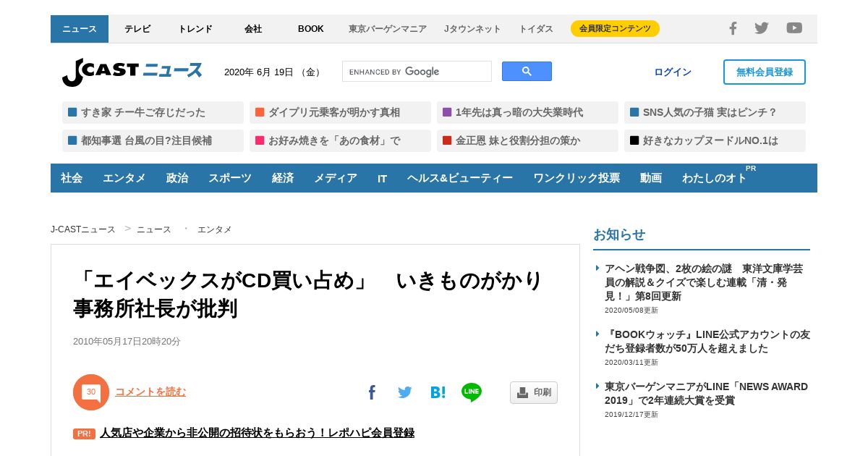
Task: Click the blue Google search magnifier button
Action: 527,71
